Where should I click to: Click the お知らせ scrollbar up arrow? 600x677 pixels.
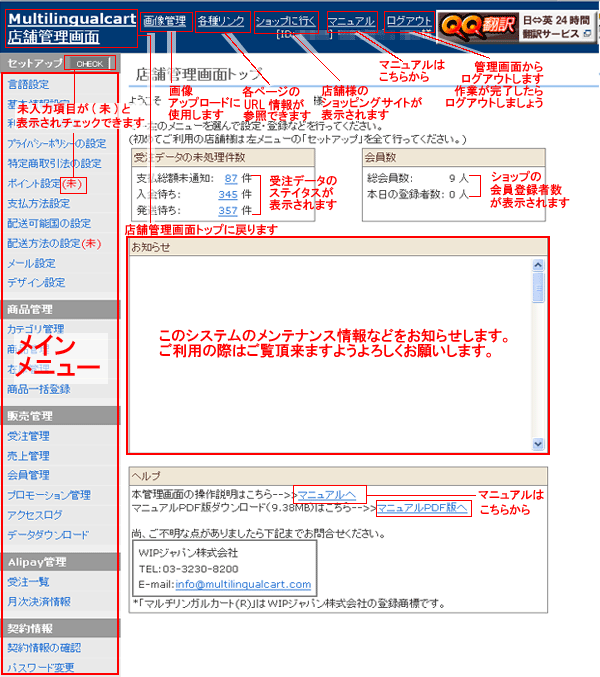pos(539,266)
